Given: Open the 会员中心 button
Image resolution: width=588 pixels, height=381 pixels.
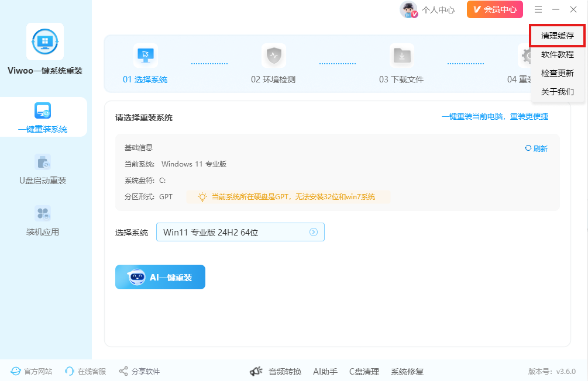Looking at the screenshot, I should point(494,9).
